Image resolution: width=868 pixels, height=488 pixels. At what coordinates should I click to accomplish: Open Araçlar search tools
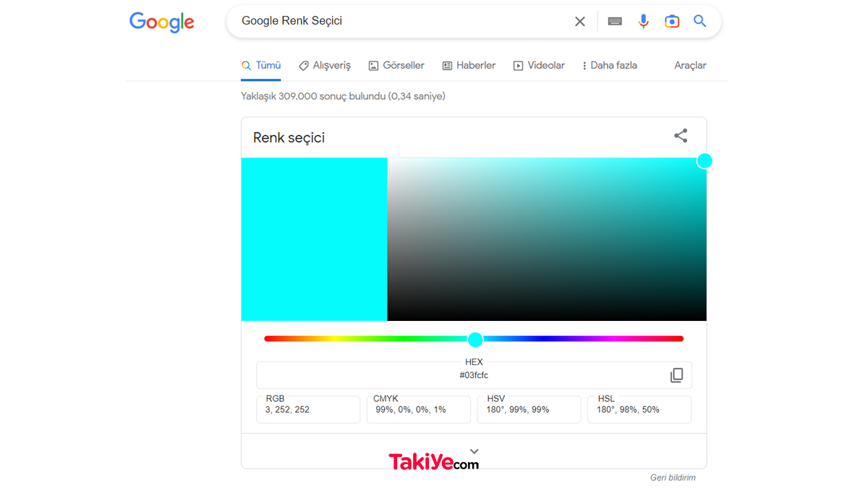coord(690,65)
